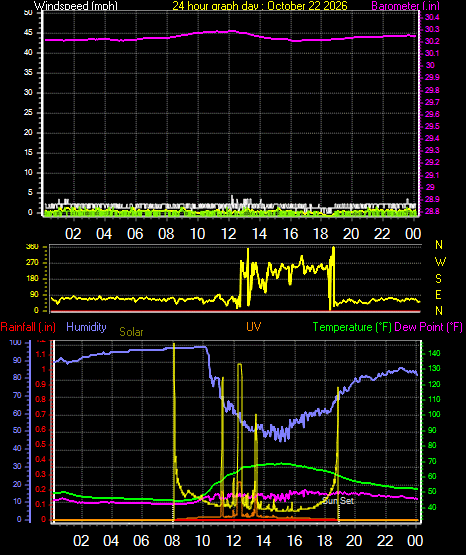Image resolution: width=466 pixels, height=555 pixels.
Task: Click the "30.3" barometer axis value
Action: [x=432, y=29]
